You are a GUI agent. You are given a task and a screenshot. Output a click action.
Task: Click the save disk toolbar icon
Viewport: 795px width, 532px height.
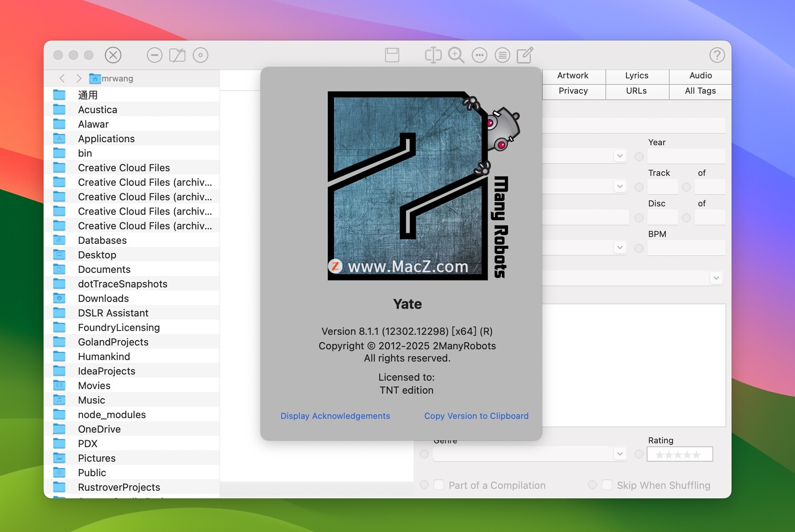(x=392, y=55)
